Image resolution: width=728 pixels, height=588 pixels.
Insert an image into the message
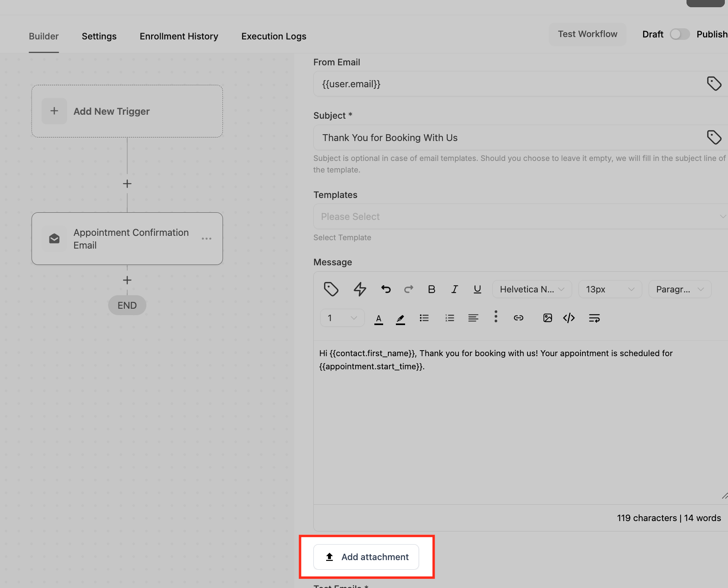[x=547, y=318]
